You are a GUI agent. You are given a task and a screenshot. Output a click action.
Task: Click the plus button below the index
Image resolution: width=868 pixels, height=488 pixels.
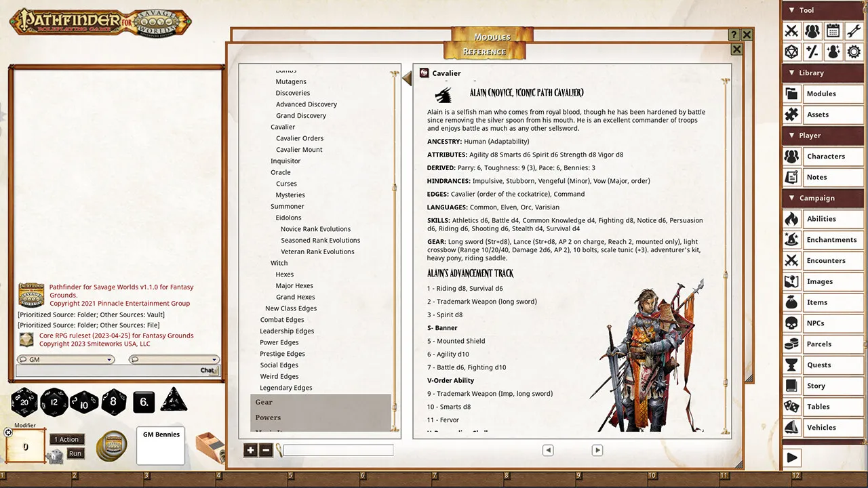coord(250,450)
